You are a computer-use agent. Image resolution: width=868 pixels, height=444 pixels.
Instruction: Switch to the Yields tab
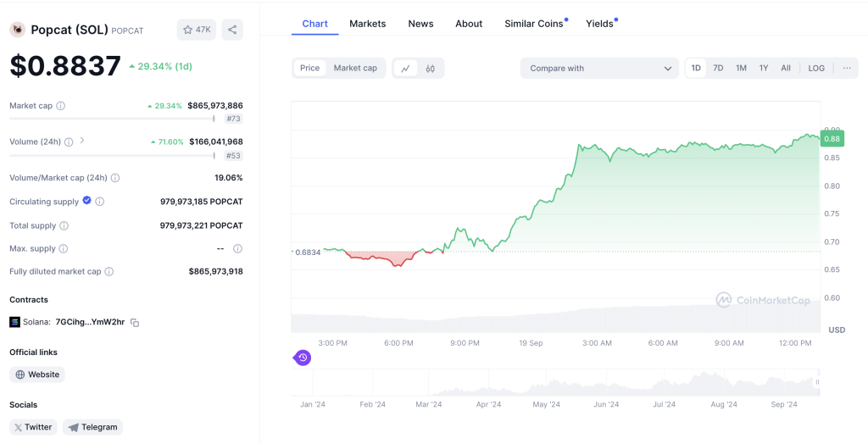point(600,24)
